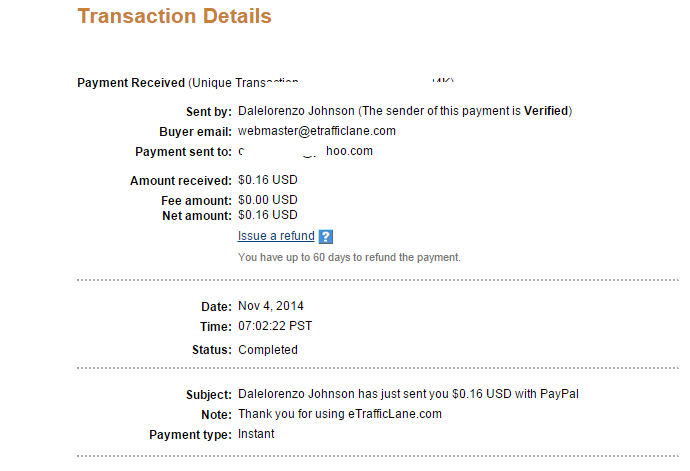Screen dimensions: 690x471
Task: Click the Payment Received label
Action: coord(131,83)
